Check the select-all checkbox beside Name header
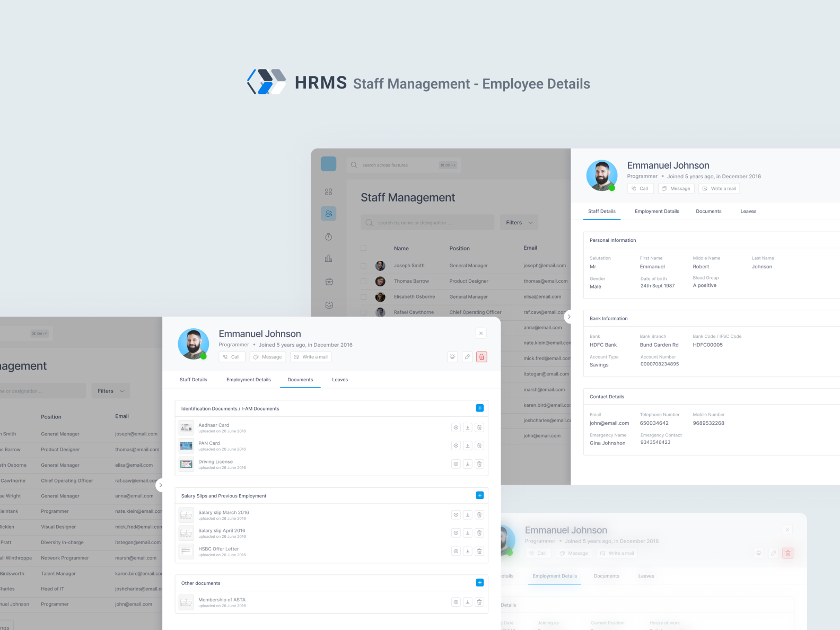Viewport: 840px width, 630px height. coord(363,248)
